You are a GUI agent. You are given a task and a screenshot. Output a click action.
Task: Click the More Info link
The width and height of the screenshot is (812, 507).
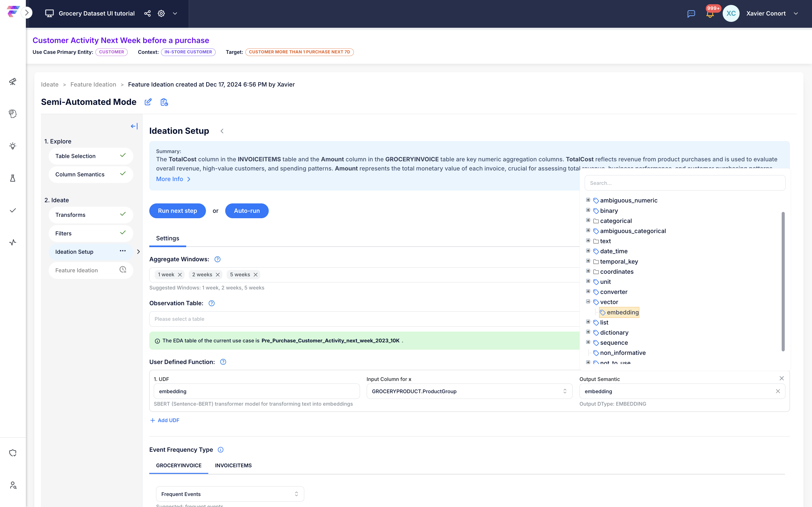(173, 179)
